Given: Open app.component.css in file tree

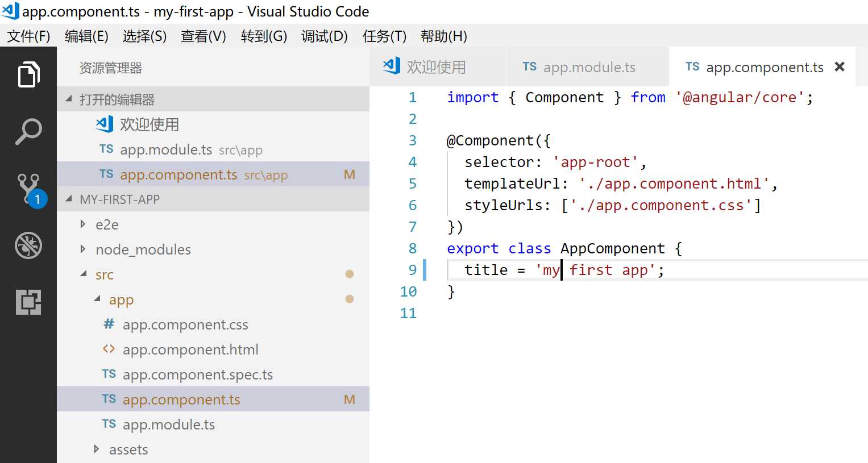Looking at the screenshot, I should tap(213, 324).
